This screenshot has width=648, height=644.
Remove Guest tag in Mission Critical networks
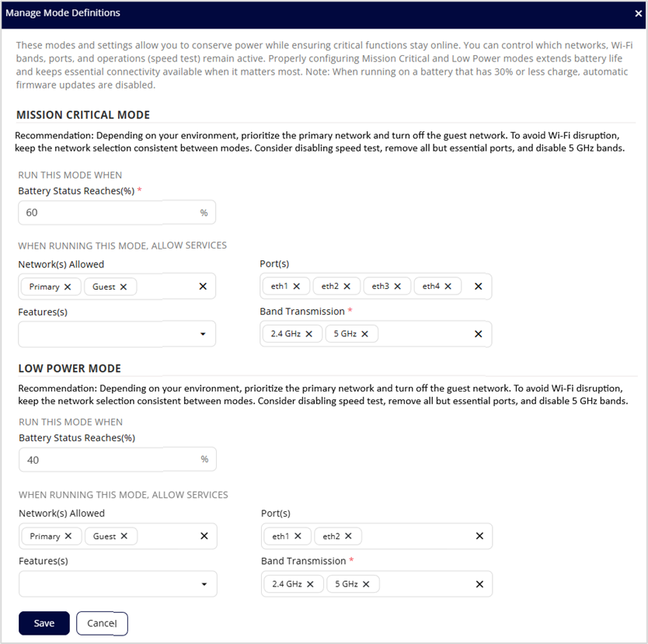coord(124,287)
